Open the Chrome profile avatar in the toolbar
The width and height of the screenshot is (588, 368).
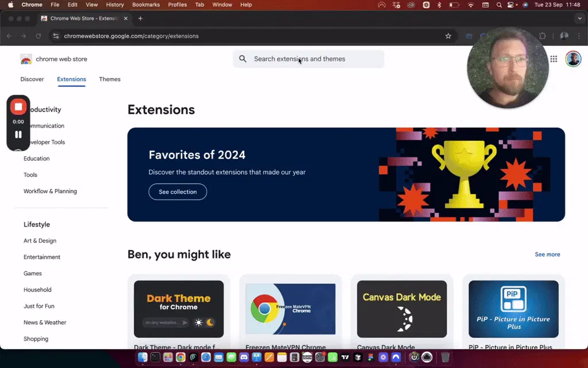coord(564,36)
